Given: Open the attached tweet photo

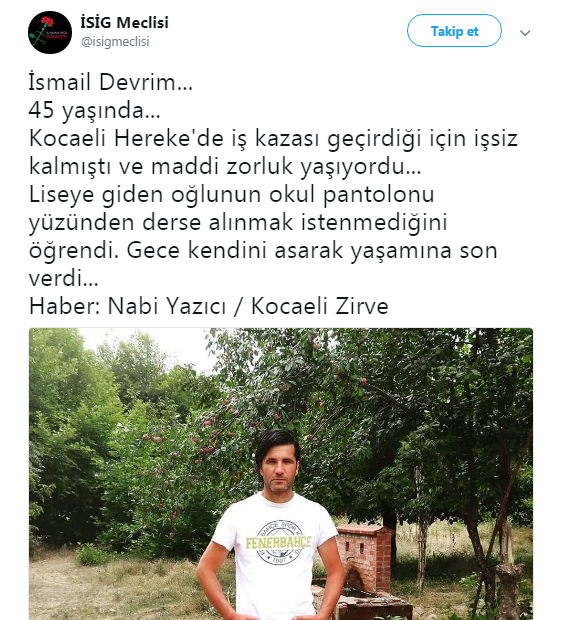Looking at the screenshot, I should (281, 474).
